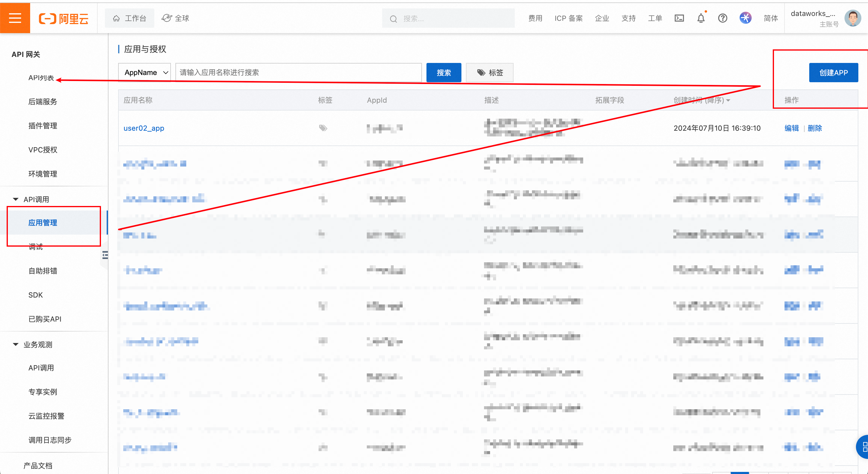Open the AppName search type dropdown
Viewport: 868px width, 474px height.
click(x=145, y=72)
